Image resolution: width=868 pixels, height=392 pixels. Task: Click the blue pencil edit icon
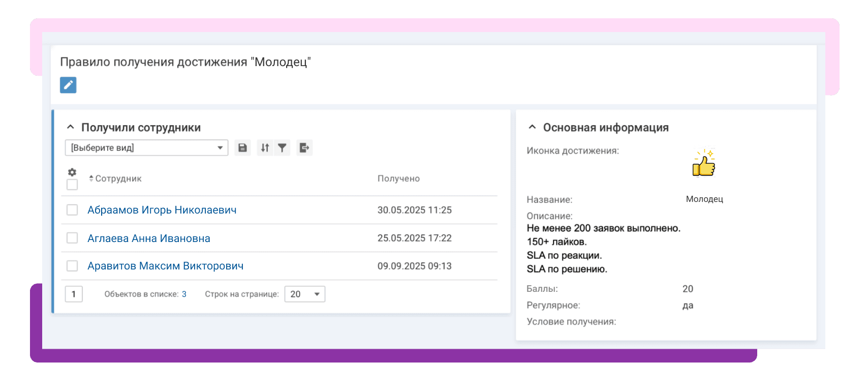pos(68,85)
